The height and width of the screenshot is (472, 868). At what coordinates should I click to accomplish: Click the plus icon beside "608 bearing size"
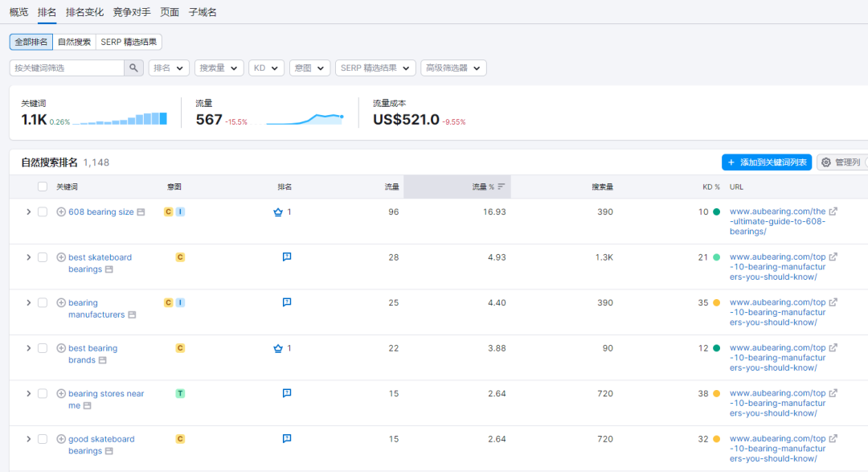pyautogui.click(x=61, y=211)
